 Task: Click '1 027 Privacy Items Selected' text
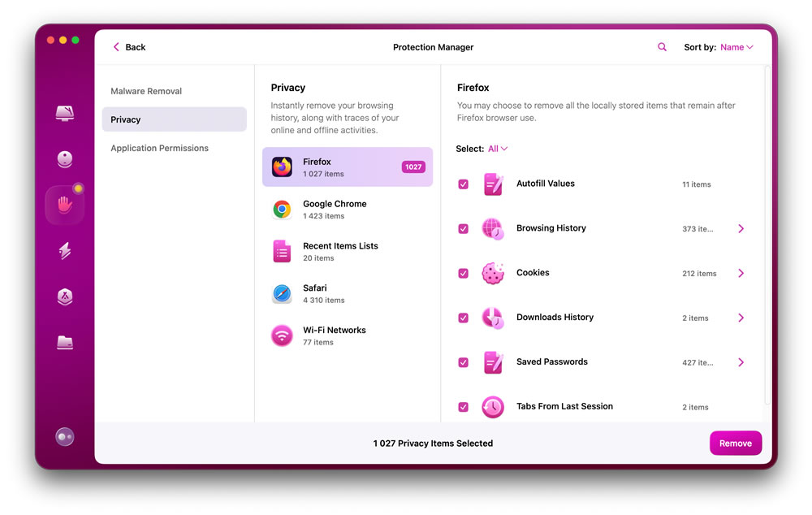click(433, 444)
